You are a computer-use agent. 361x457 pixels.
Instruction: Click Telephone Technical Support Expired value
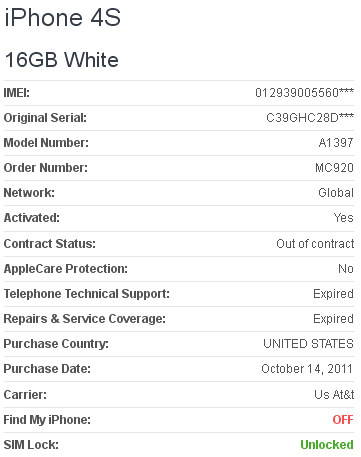click(x=333, y=294)
